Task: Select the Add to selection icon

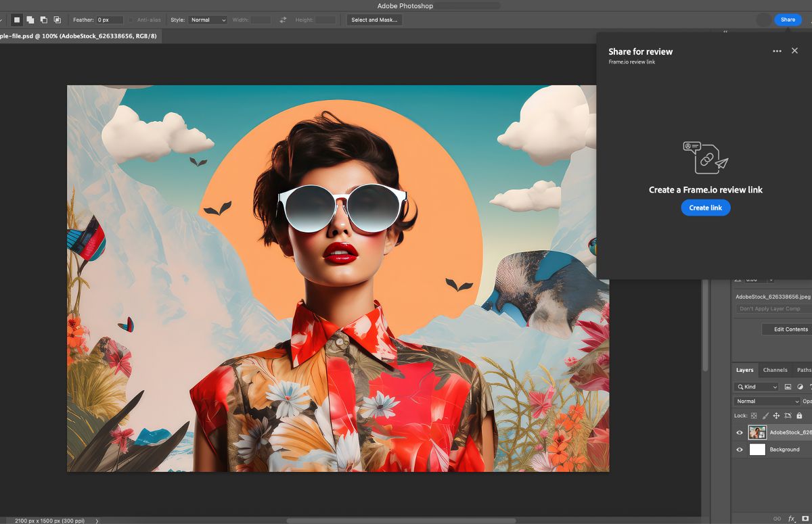Action: point(30,20)
